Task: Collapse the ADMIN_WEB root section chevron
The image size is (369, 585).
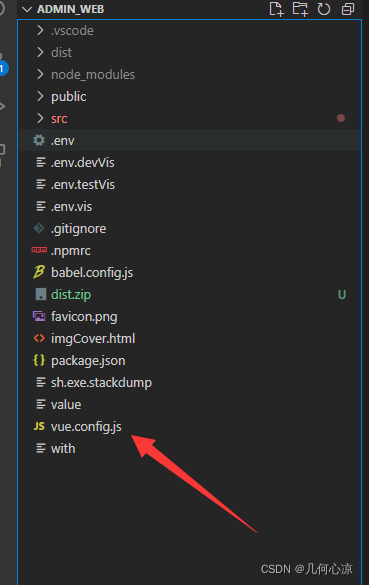Action: [x=27, y=9]
